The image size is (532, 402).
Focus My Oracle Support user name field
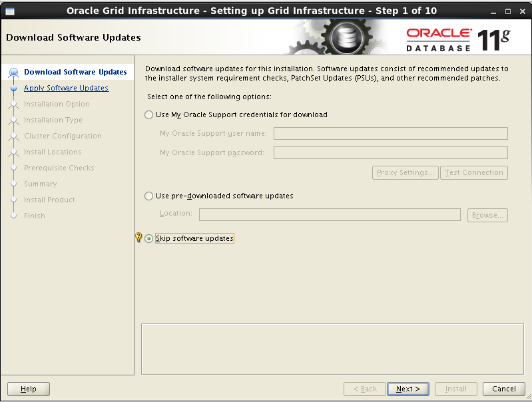click(391, 133)
